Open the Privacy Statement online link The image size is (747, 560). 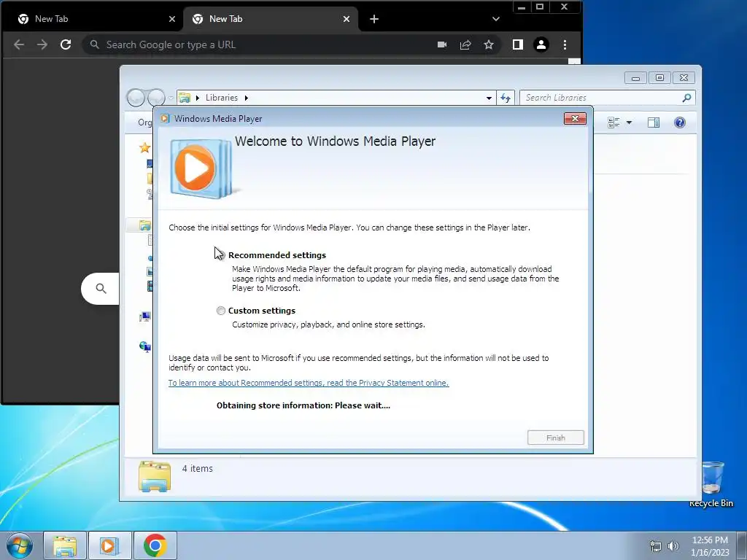pos(309,383)
